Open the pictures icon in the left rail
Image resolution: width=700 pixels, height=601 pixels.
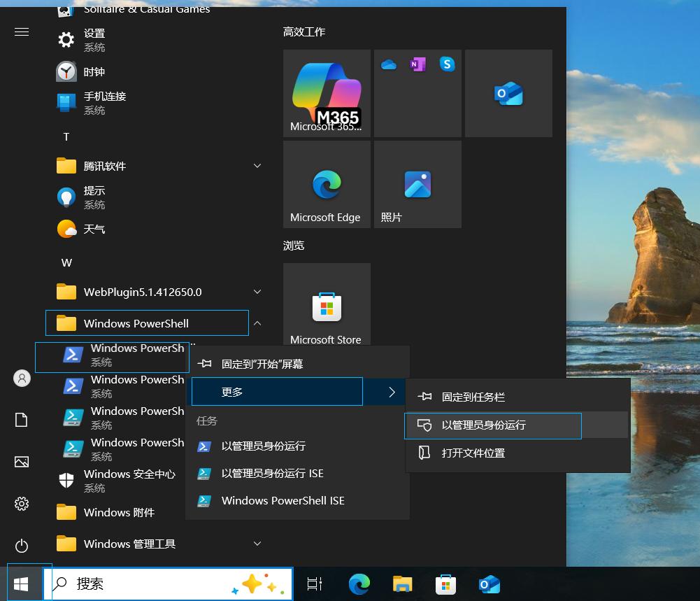pyautogui.click(x=21, y=462)
